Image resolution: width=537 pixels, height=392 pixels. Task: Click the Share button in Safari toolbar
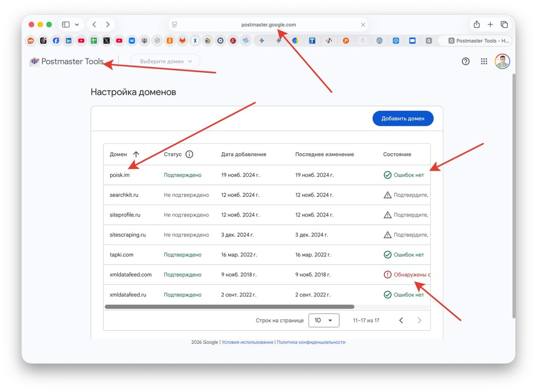pos(477,25)
